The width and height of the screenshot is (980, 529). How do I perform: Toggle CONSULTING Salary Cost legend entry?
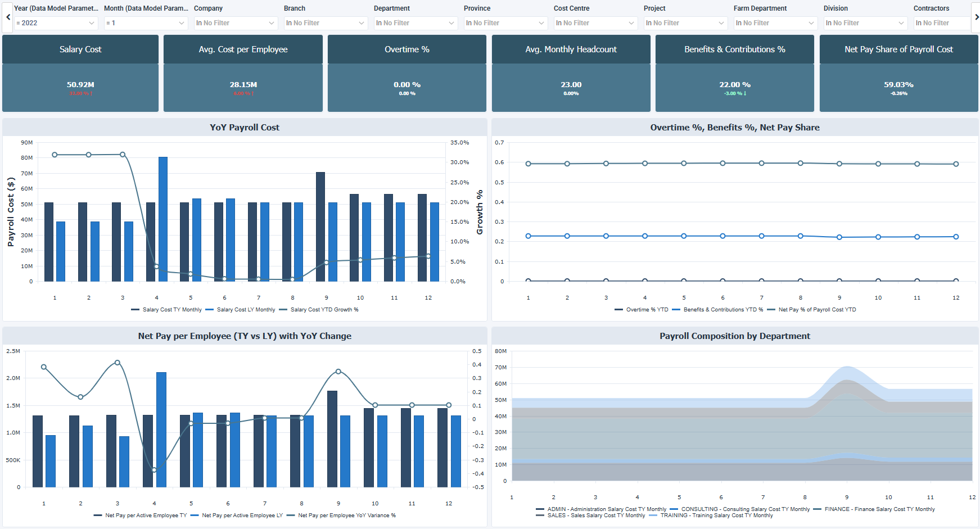pyautogui.click(x=740, y=509)
